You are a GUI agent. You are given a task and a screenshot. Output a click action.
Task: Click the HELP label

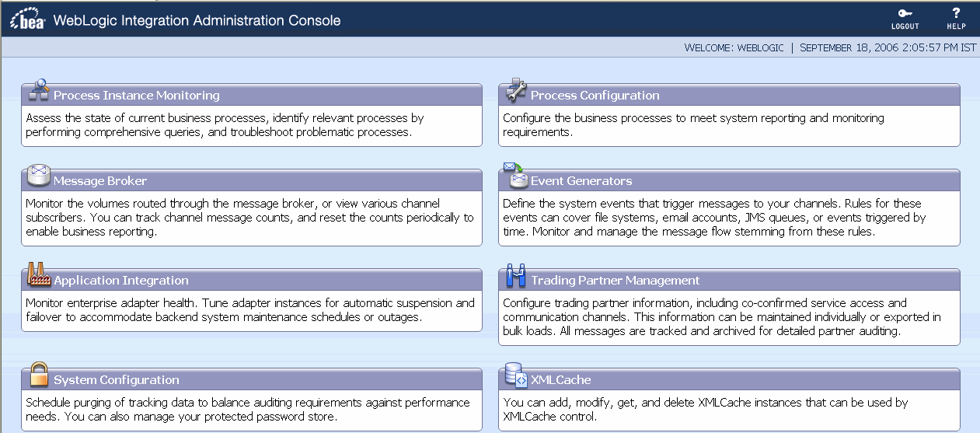pyautogui.click(x=956, y=26)
